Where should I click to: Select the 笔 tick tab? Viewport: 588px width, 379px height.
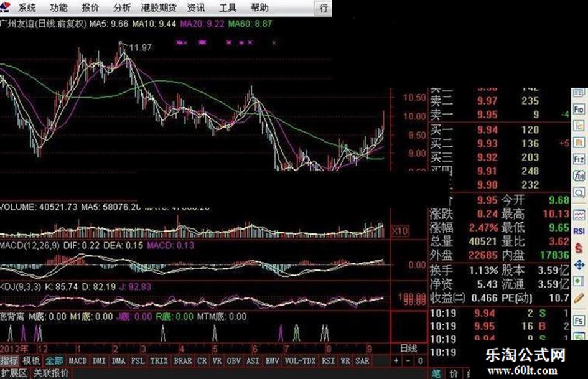(437, 374)
